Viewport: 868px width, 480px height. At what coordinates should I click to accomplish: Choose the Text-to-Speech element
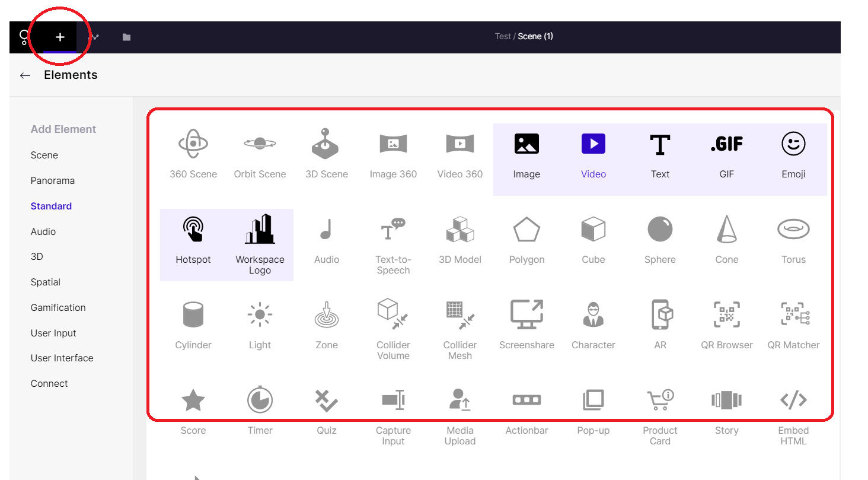click(x=393, y=230)
